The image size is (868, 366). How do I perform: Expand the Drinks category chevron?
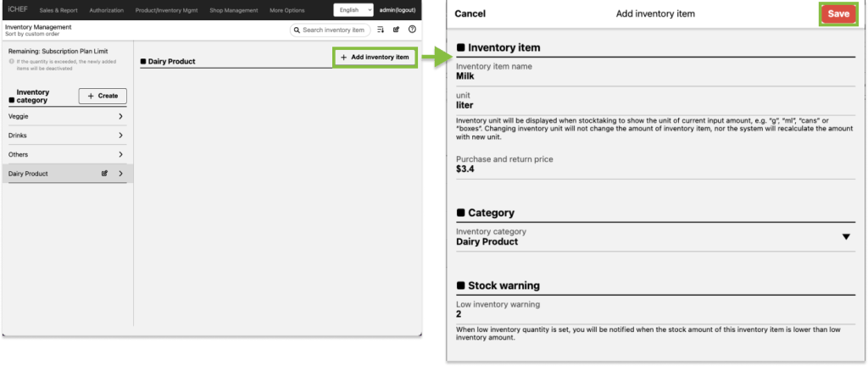point(121,136)
